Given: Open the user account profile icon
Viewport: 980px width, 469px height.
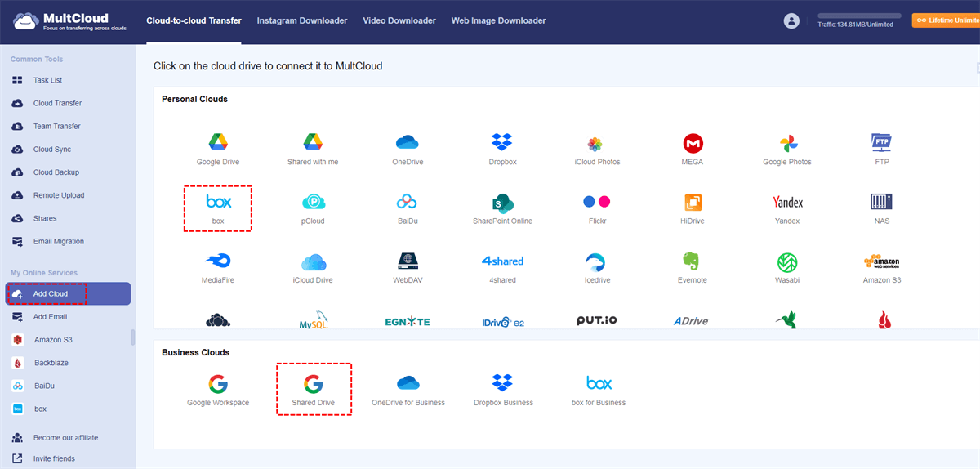Looking at the screenshot, I should [791, 21].
